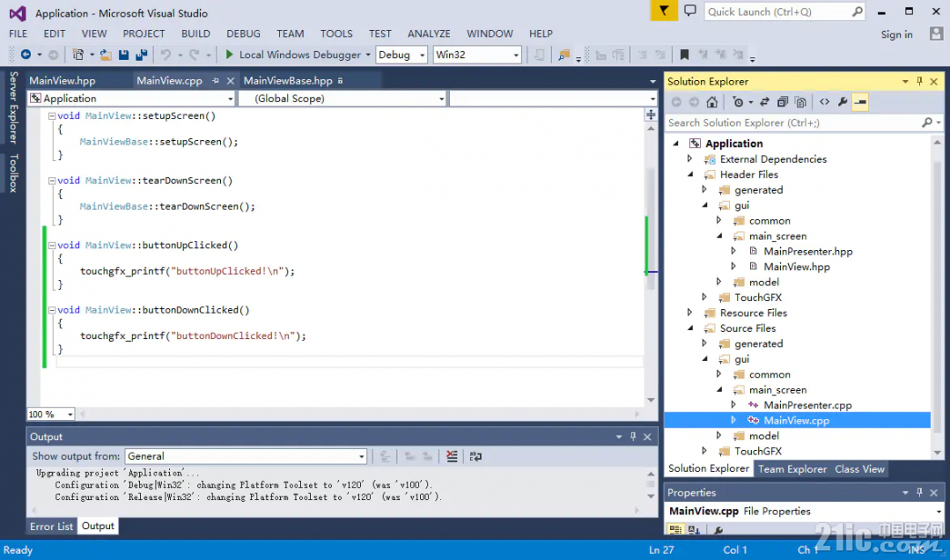Open the DEBUG menu
Viewport: 950px width, 560px height.
click(x=244, y=34)
